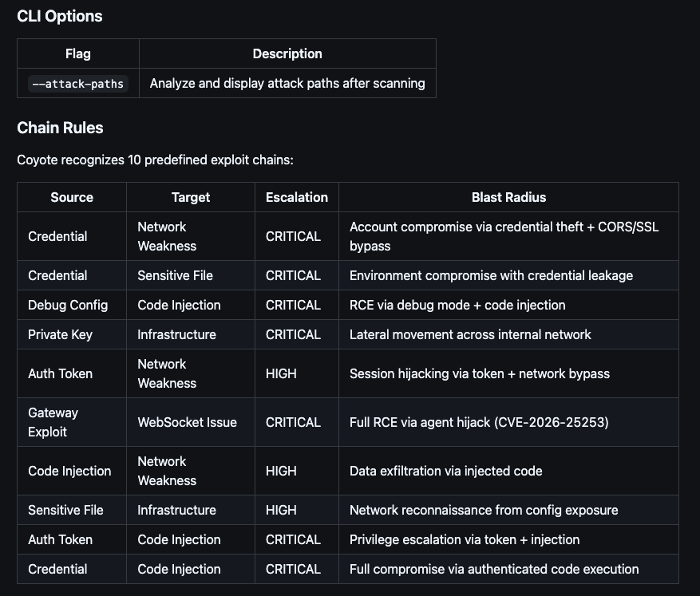Click "Sensitive File" target next to Environment compromise
700x596 pixels.
pos(175,276)
